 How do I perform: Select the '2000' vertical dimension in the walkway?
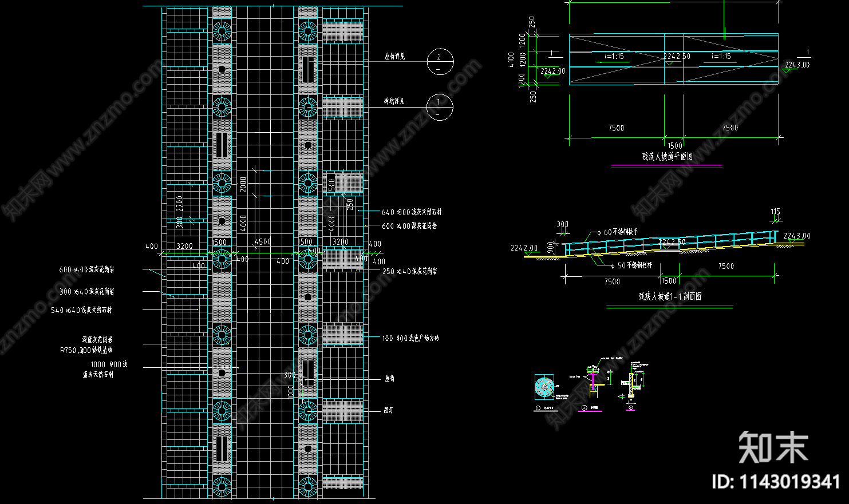click(x=243, y=184)
